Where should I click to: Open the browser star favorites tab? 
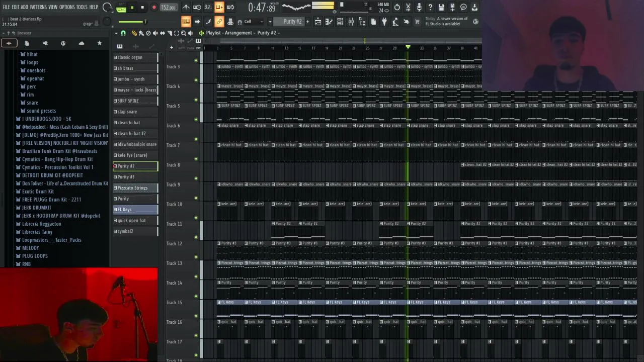pos(99,43)
